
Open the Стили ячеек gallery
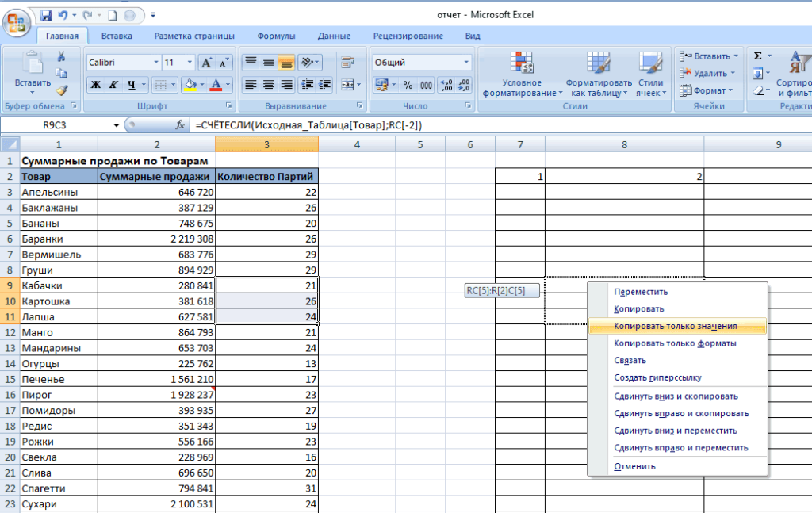coord(650,74)
